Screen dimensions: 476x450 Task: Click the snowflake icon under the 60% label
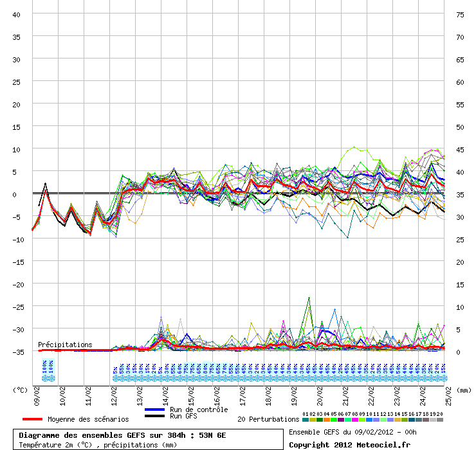tap(179, 379)
